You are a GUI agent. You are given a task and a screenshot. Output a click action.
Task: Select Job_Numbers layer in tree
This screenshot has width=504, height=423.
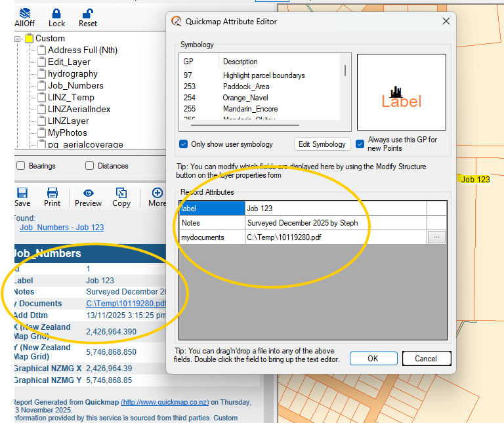[75, 85]
